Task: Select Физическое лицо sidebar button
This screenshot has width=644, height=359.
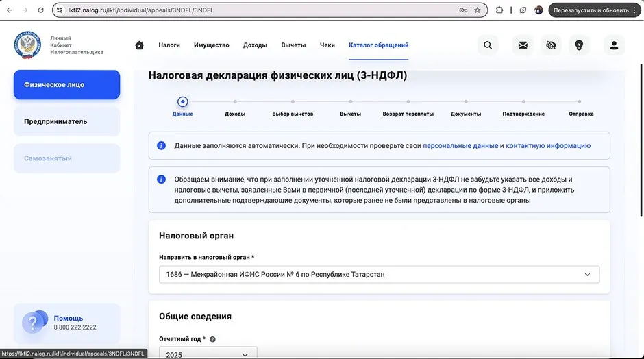Action: click(66, 85)
